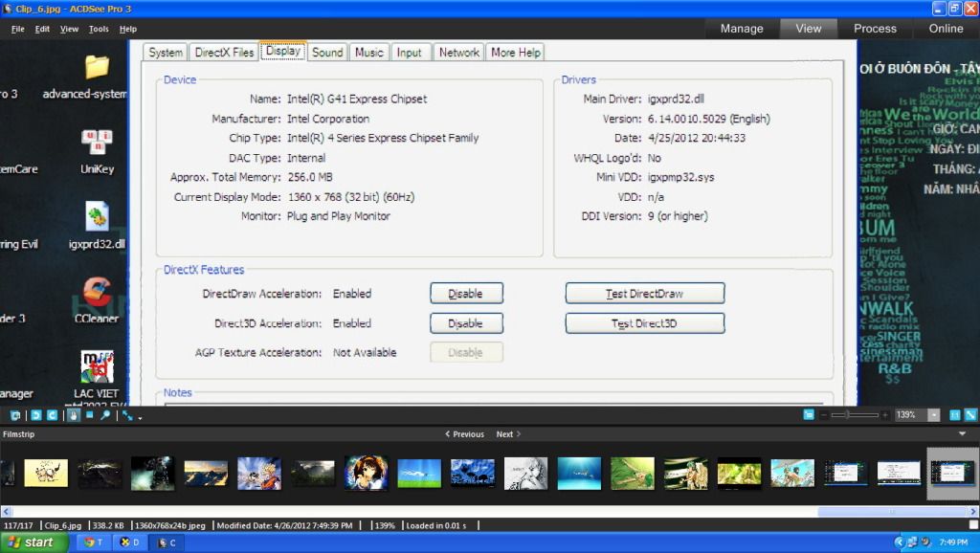The height and width of the screenshot is (553, 980).
Task: Select the teal blue abstract thumbnail
Action: pyautogui.click(x=579, y=473)
